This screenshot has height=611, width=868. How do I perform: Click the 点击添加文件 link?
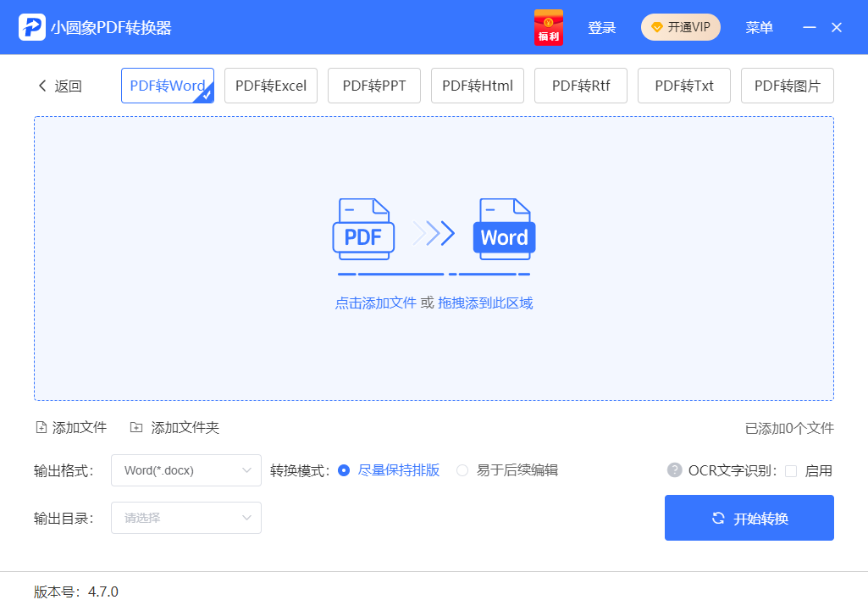point(375,303)
